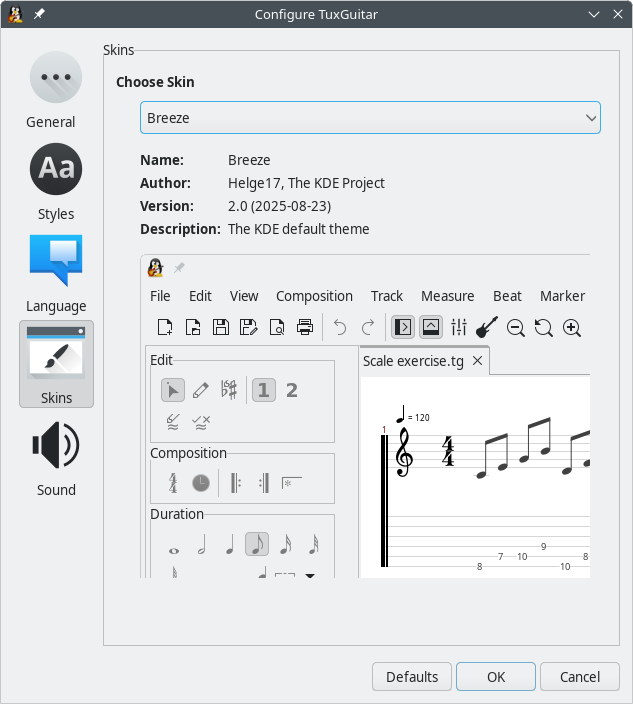This screenshot has width=633, height=704.
Task: Click the mixer sliders icon in preview
Action: click(x=459, y=327)
